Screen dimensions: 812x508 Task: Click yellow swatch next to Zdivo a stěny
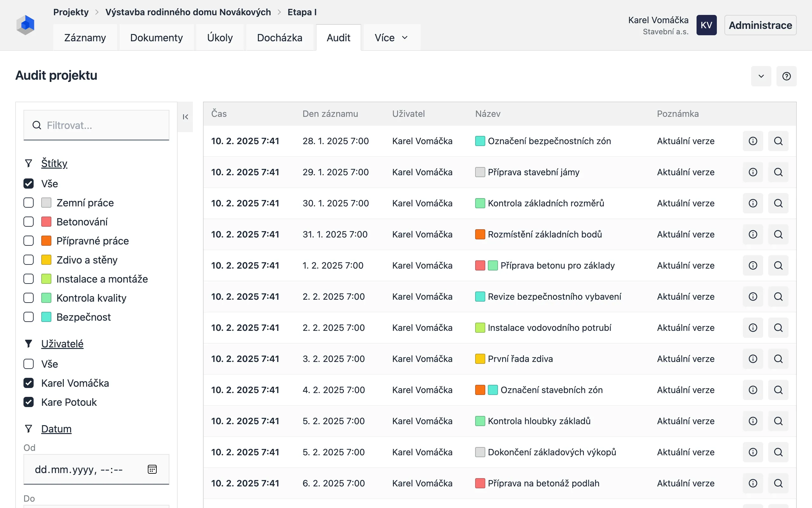pos(46,260)
